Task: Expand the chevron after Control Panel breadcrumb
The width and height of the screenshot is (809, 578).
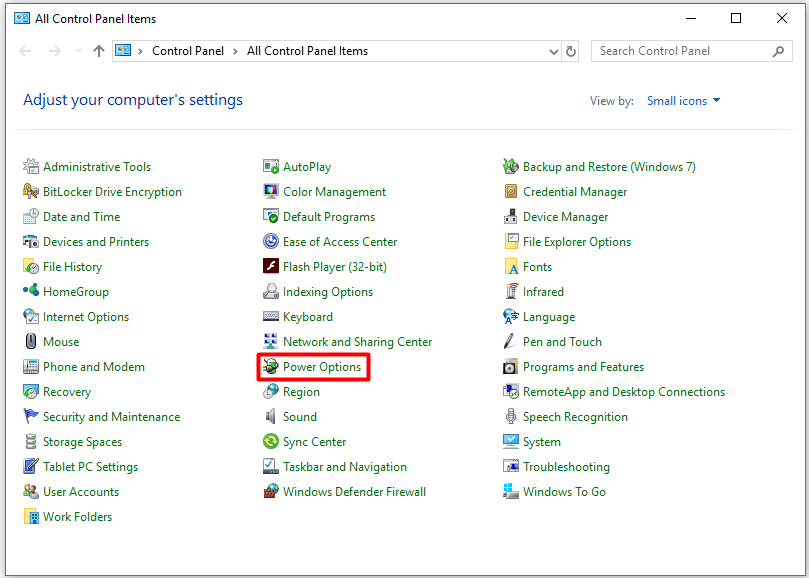Action: [x=235, y=51]
